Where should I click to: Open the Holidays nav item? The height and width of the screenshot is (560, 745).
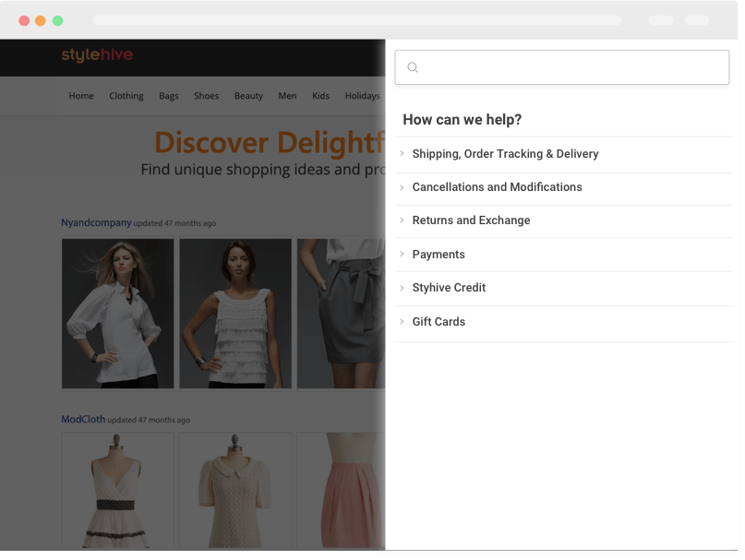point(363,96)
